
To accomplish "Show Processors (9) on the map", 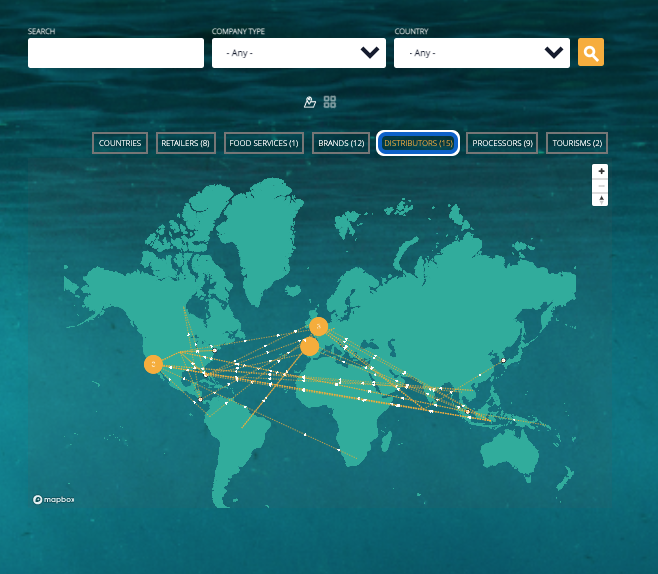I will (502, 143).
